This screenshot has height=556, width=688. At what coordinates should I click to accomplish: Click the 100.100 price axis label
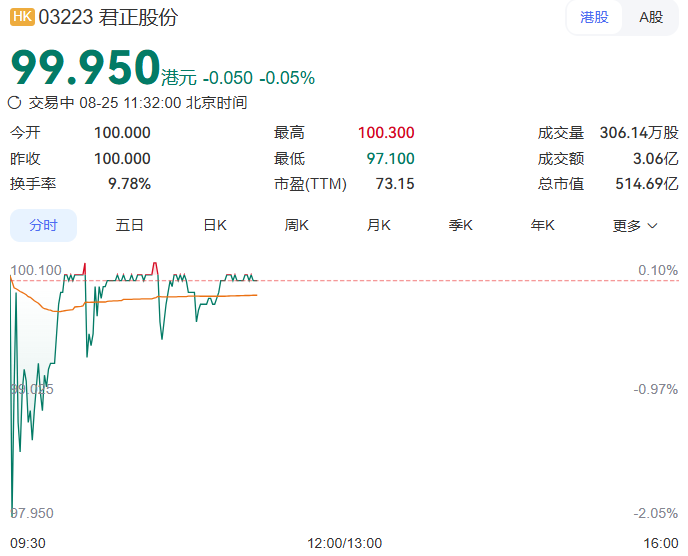point(36,270)
